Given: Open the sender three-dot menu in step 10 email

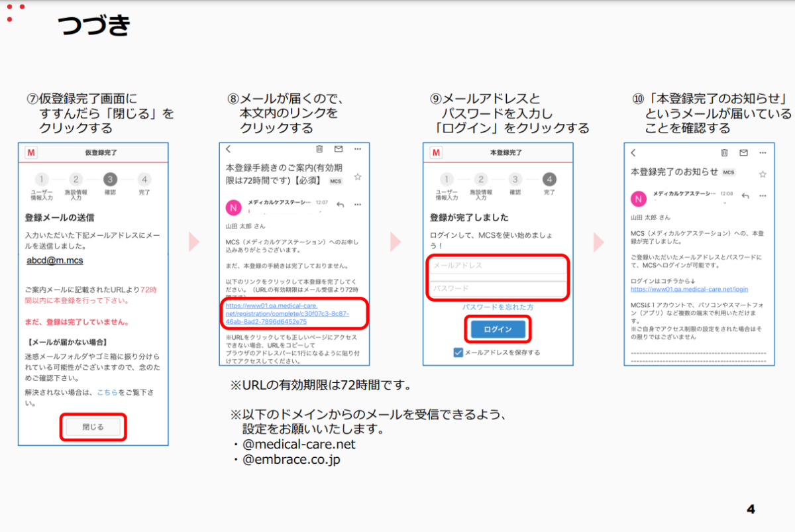Looking at the screenshot, I should [x=763, y=196].
